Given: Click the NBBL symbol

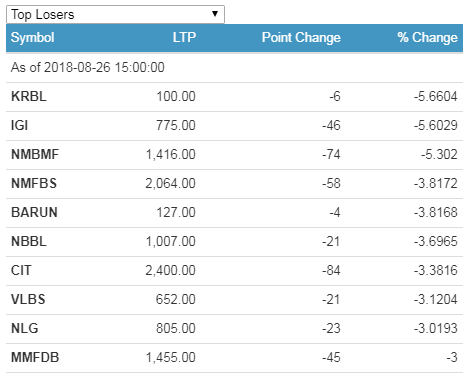Looking at the screenshot, I should tap(29, 241).
